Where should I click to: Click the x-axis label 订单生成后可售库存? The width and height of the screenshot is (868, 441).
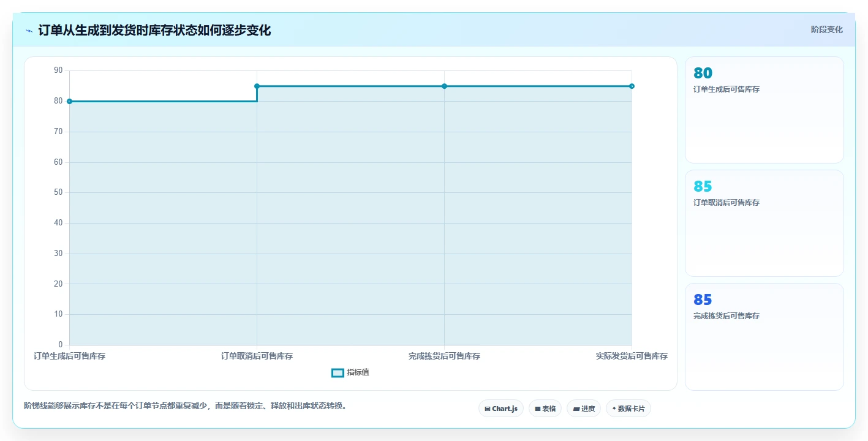[x=69, y=356]
